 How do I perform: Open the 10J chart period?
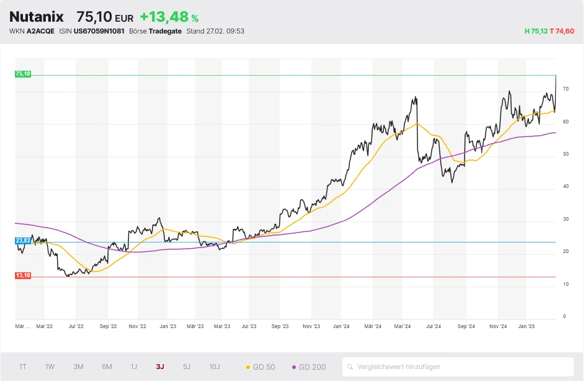(x=215, y=367)
